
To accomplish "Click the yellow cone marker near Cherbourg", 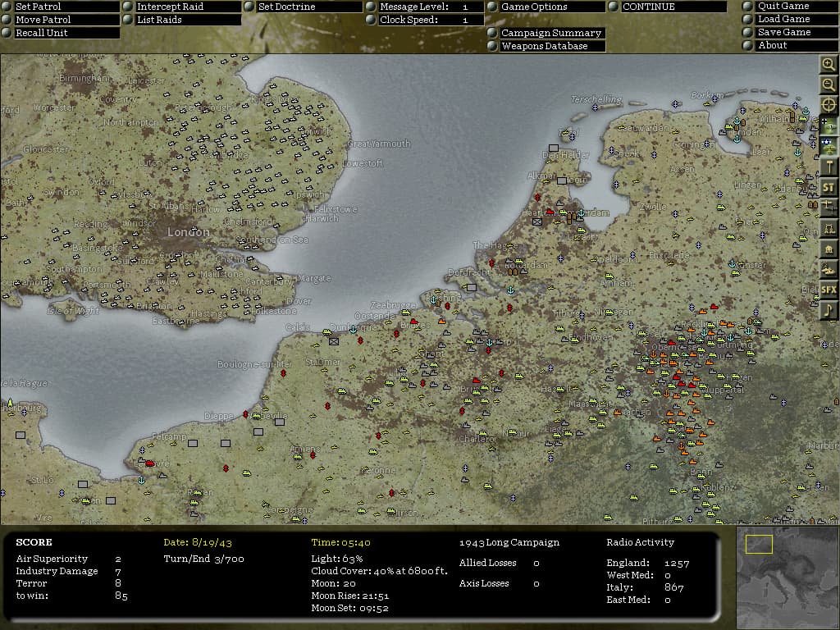I will pyautogui.click(x=10, y=402).
